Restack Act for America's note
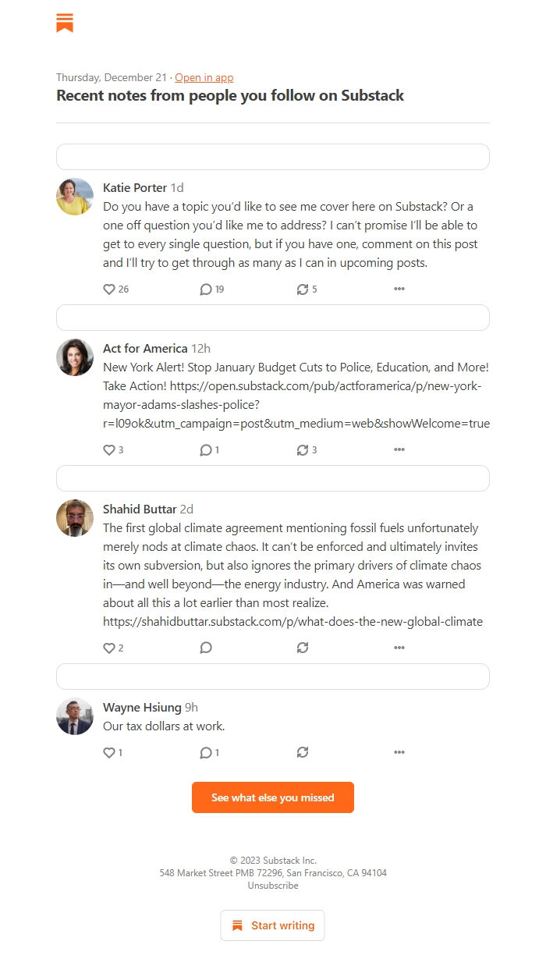Image resolution: width=546 pixels, height=980 pixels. 303,449
